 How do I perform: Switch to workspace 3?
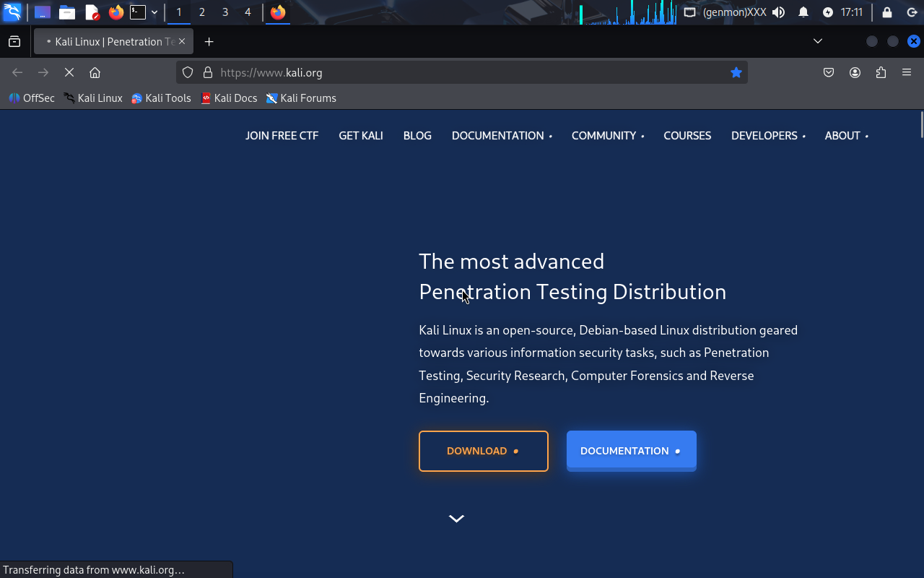(x=225, y=12)
